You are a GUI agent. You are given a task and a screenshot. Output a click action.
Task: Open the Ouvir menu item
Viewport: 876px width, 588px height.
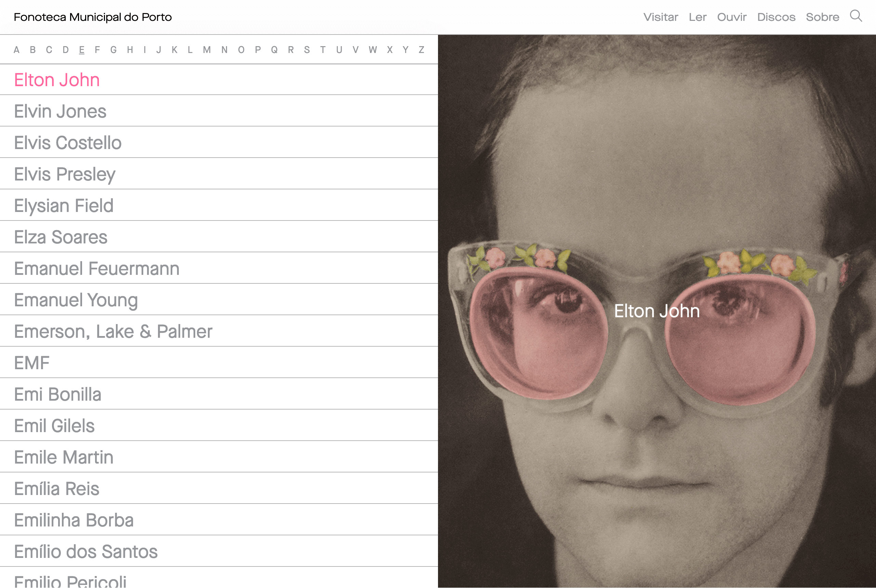coord(732,17)
